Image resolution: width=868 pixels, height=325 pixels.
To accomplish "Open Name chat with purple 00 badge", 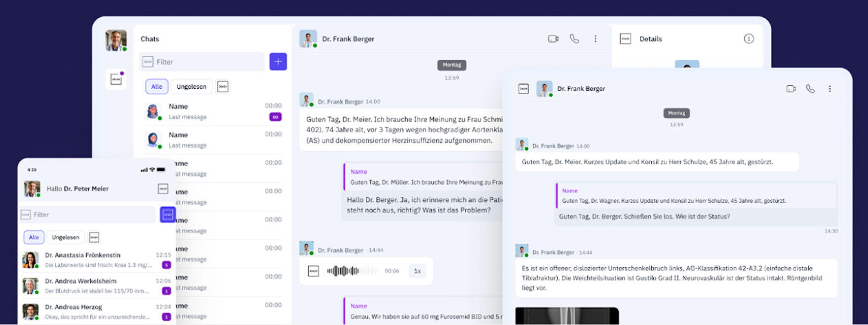I will tap(213, 111).
